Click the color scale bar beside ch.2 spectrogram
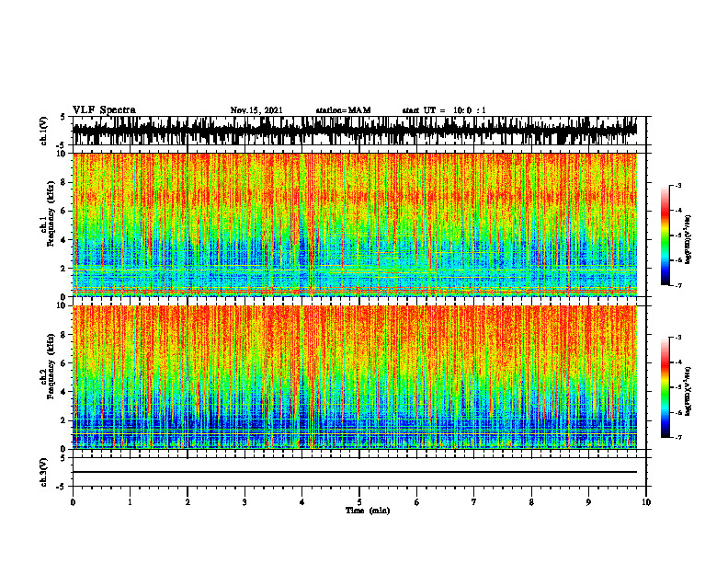Image resolution: width=728 pixels, height=563 pixels. 665,387
